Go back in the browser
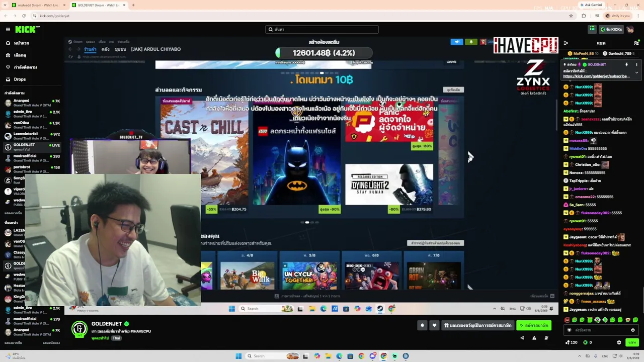Viewport: 644px width, 362px height. pos(6,16)
